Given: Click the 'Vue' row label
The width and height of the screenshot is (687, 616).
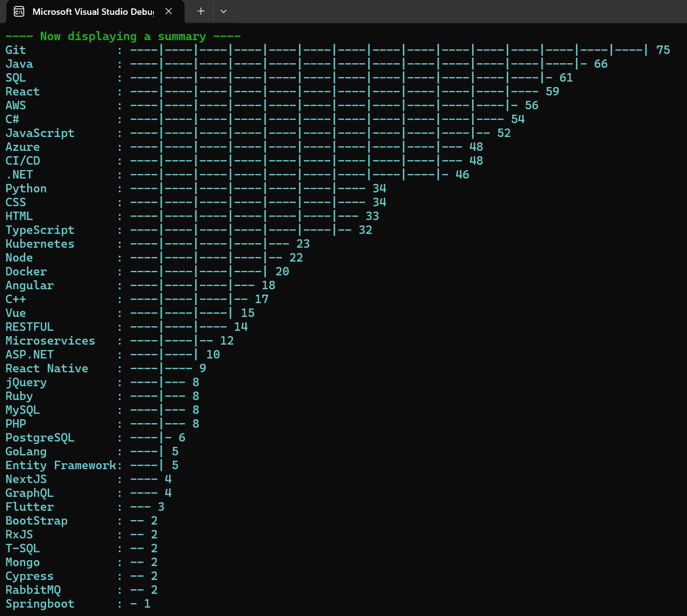Looking at the screenshot, I should (16, 313).
